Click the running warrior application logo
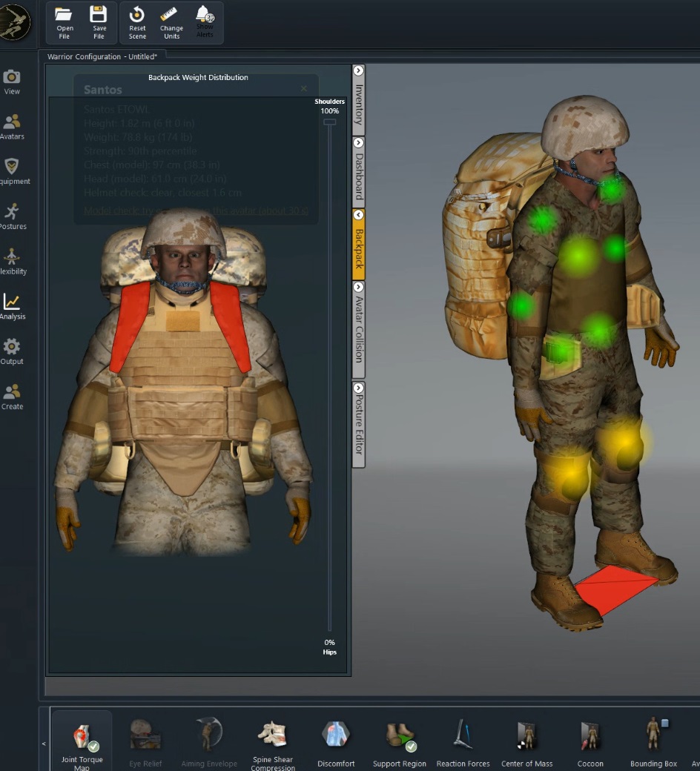 13,22
